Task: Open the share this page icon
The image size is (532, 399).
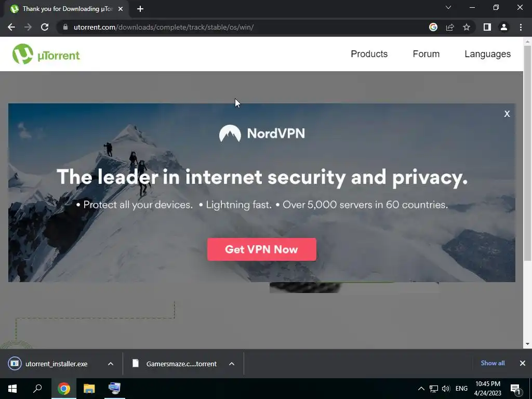Action: (x=450, y=27)
